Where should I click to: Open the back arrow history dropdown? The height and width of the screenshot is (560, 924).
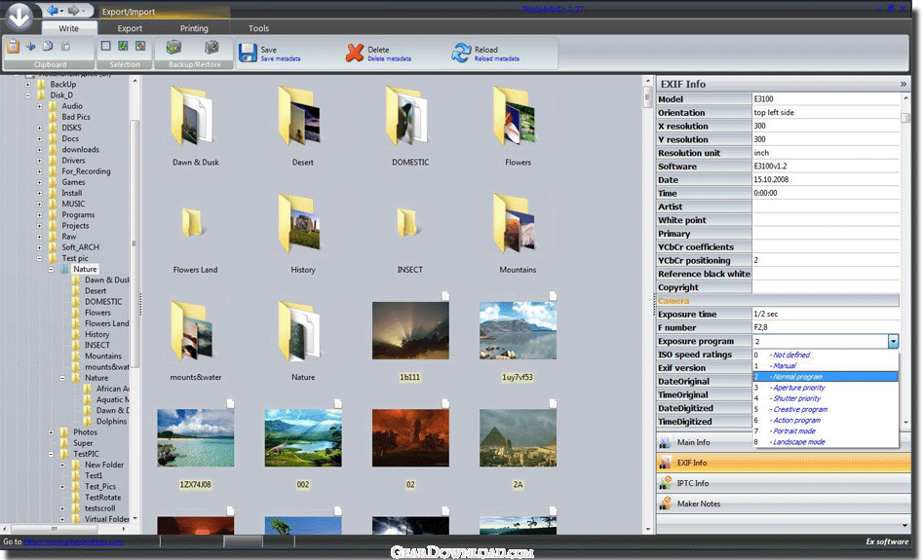click(61, 11)
